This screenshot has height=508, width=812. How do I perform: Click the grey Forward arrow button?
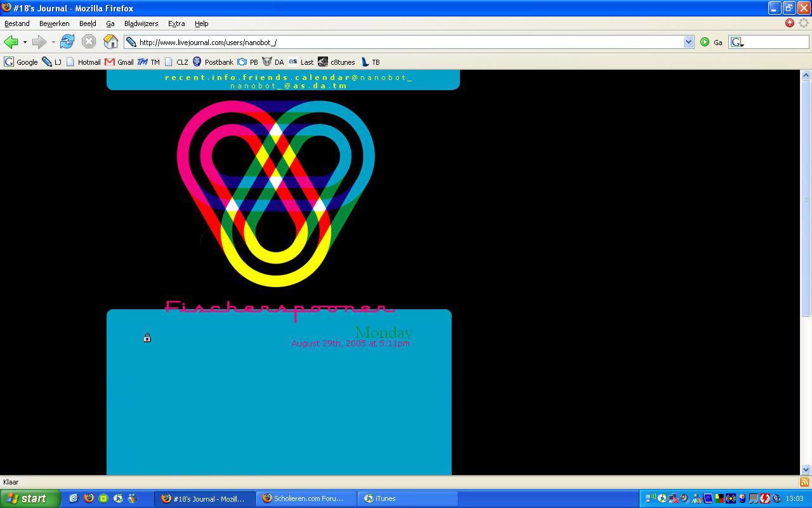[x=39, y=43]
